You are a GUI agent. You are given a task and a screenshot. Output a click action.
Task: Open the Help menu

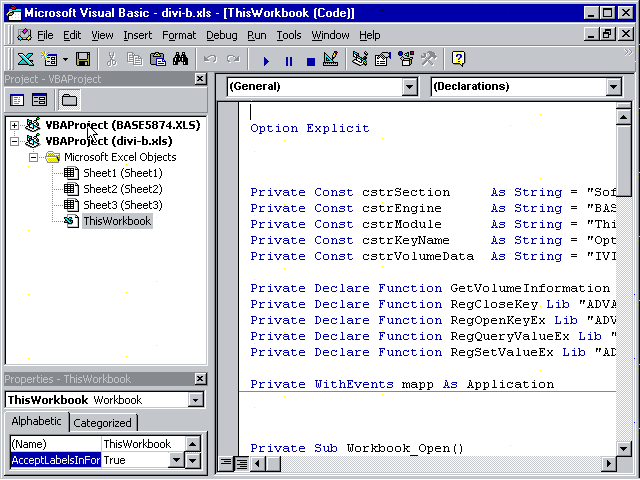[369, 36]
